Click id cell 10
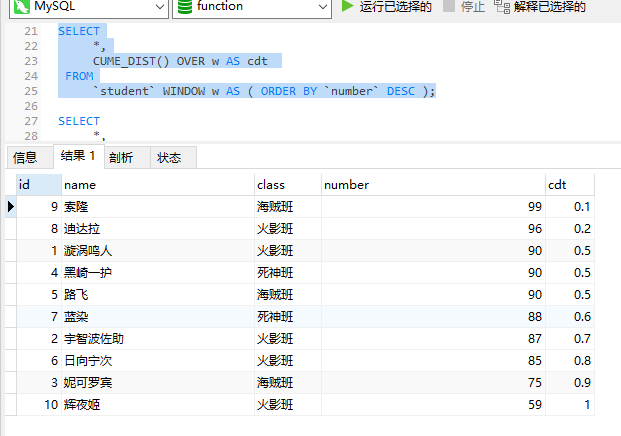The height and width of the screenshot is (436, 621). (x=39, y=405)
